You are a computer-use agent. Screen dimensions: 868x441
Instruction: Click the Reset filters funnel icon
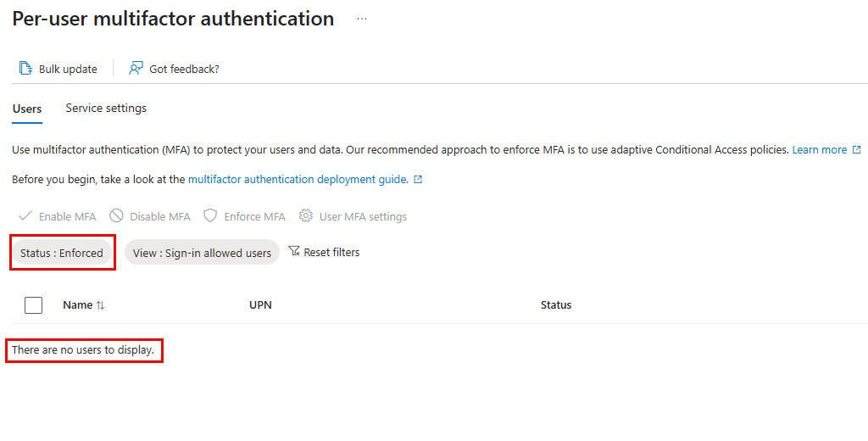[x=294, y=252]
